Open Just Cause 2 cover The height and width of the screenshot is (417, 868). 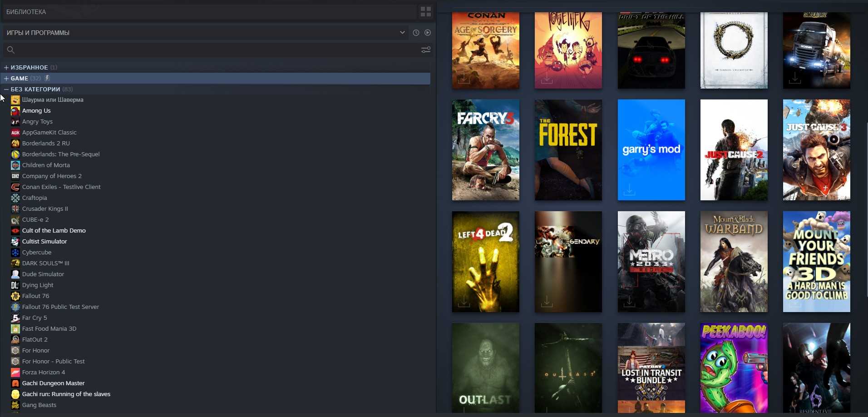coord(734,150)
